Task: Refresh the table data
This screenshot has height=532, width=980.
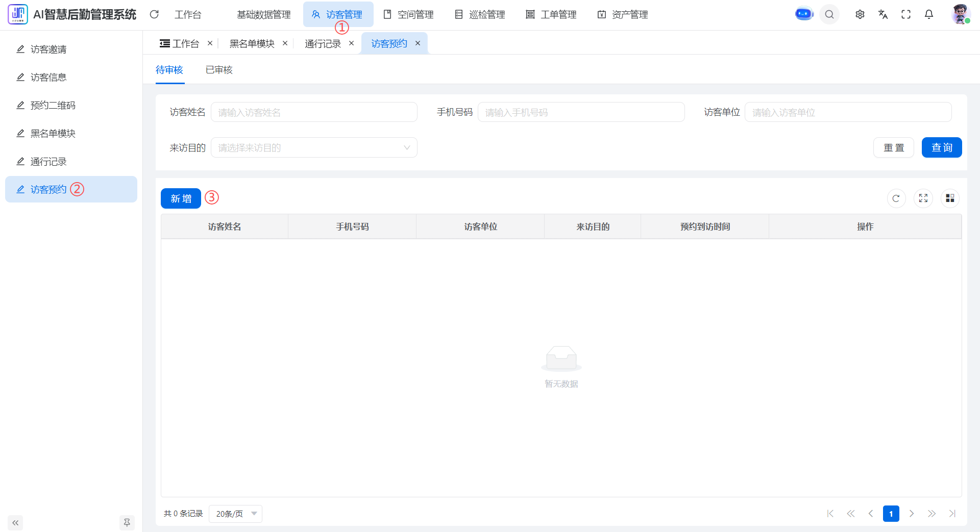Action: [896, 198]
